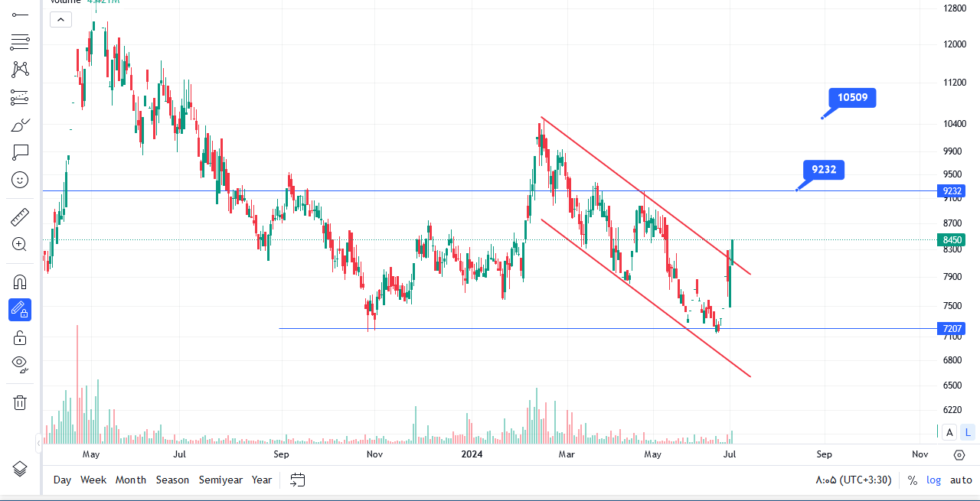Click the 9232 price axis label
Image resolution: width=980 pixels, height=501 pixels.
[952, 191]
